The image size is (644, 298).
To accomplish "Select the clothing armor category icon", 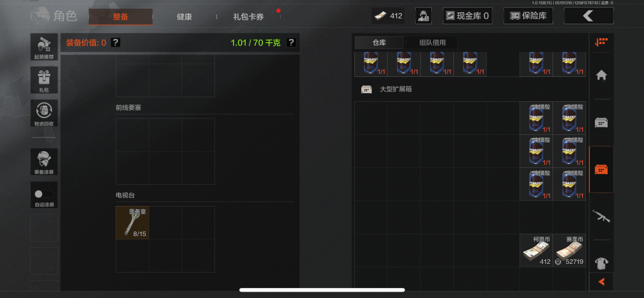I will click(601, 263).
